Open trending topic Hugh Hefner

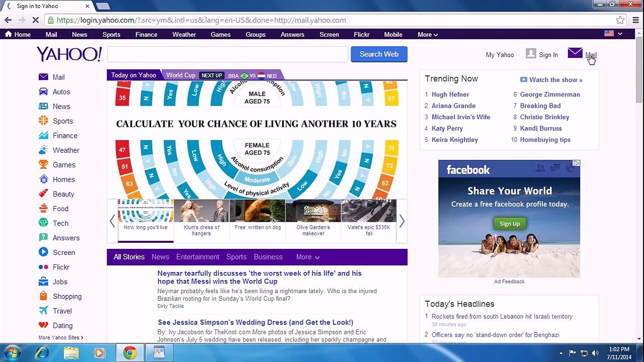coord(450,95)
